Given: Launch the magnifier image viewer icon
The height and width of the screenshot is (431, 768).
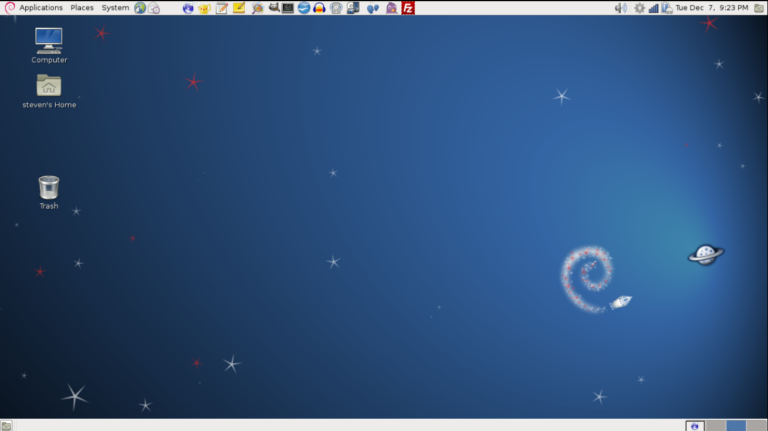Looking at the screenshot, I should (x=257, y=8).
